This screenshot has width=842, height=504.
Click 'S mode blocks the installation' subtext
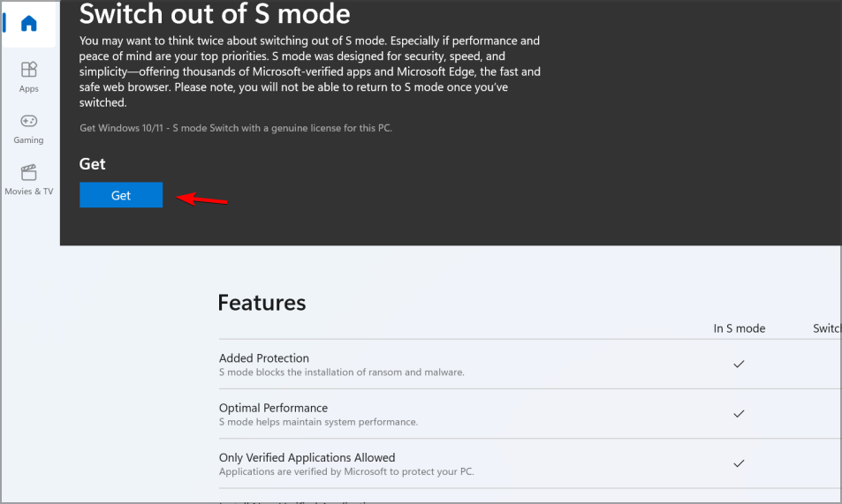tap(341, 372)
